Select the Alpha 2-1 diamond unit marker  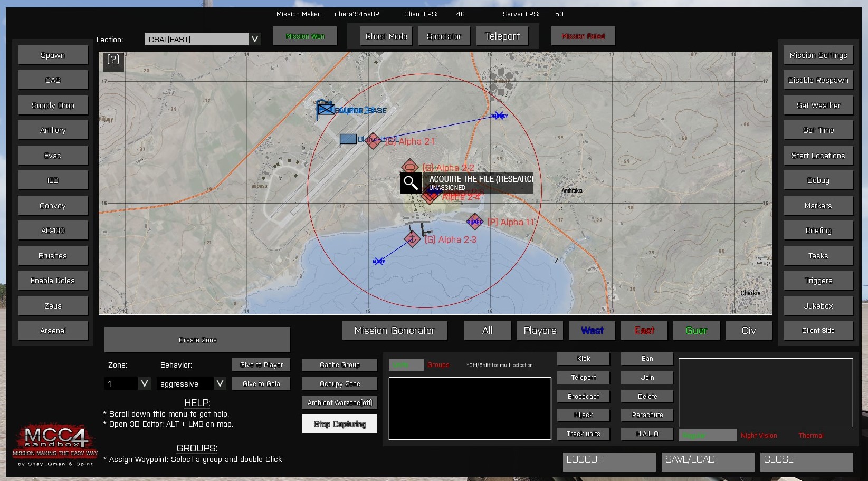tap(374, 140)
